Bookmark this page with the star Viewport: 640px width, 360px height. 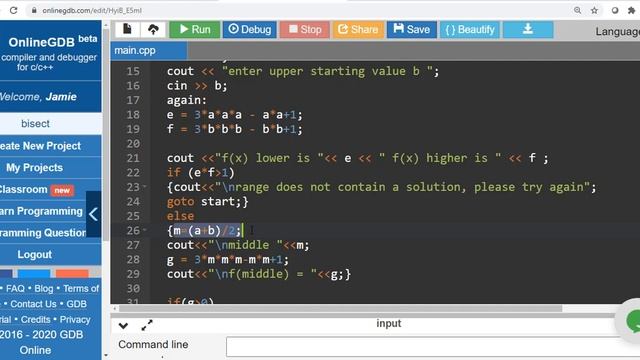pyautogui.click(x=594, y=10)
